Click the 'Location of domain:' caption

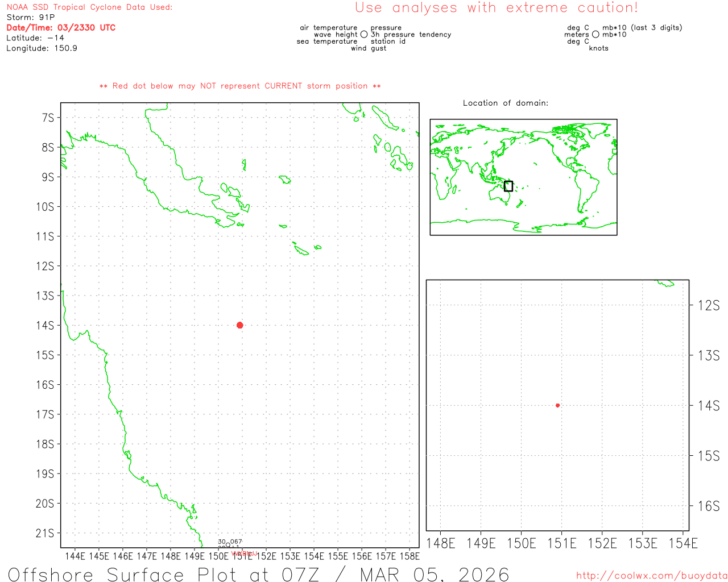[x=505, y=103]
